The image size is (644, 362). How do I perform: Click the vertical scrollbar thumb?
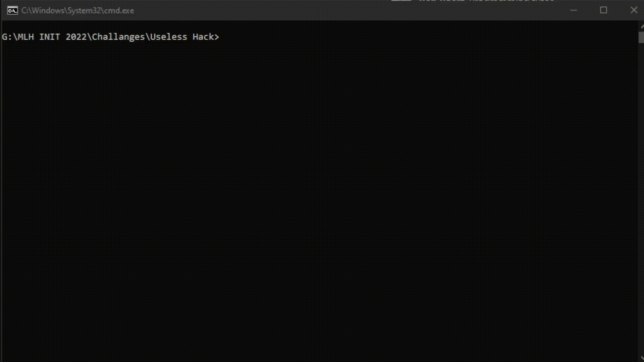pos(641,37)
